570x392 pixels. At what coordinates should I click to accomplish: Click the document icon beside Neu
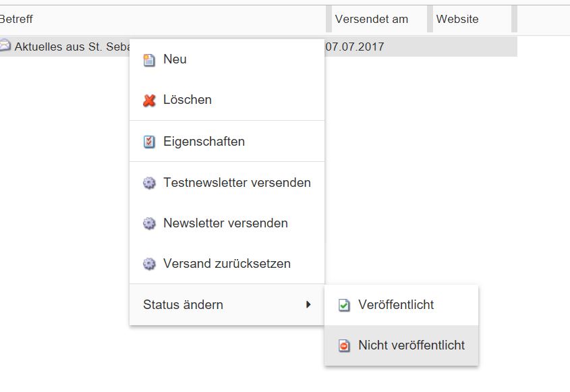point(149,60)
